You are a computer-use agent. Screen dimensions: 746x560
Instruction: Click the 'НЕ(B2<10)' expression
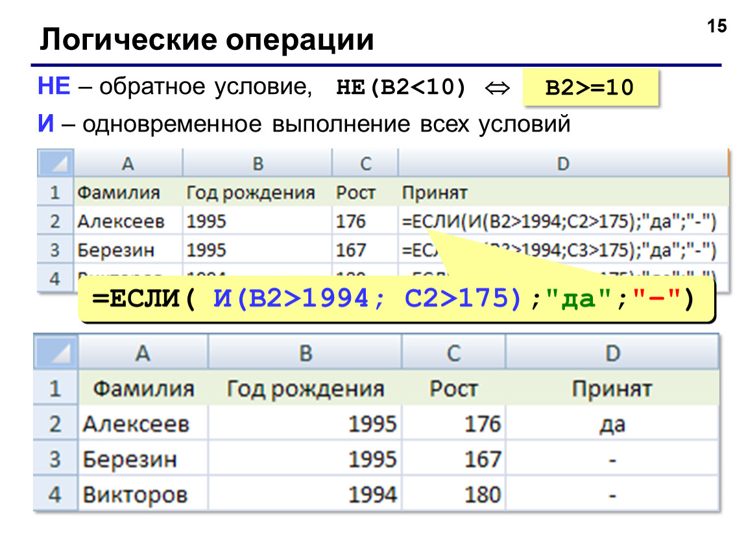401,87
